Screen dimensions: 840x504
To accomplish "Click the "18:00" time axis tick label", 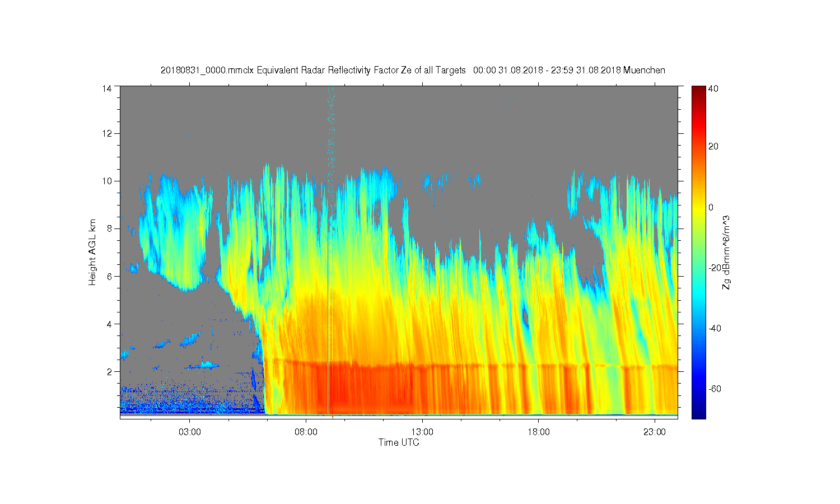I will [x=539, y=432].
